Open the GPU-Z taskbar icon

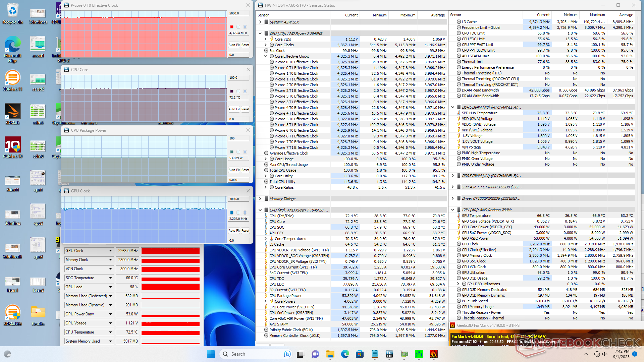(404, 354)
